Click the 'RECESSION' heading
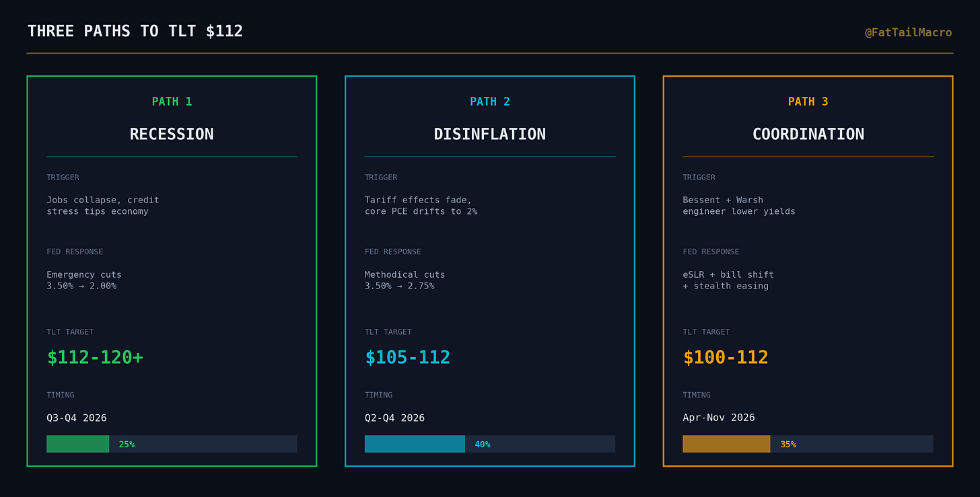980x497 pixels. 172,134
